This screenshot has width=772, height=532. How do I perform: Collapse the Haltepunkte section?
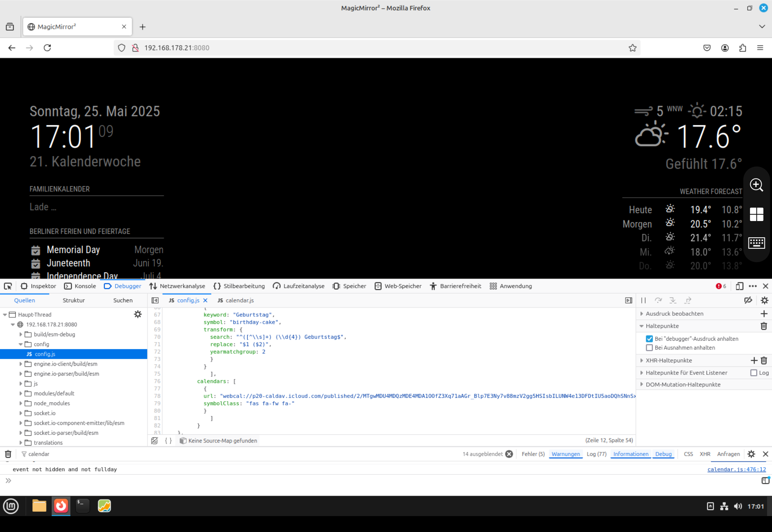(x=641, y=326)
